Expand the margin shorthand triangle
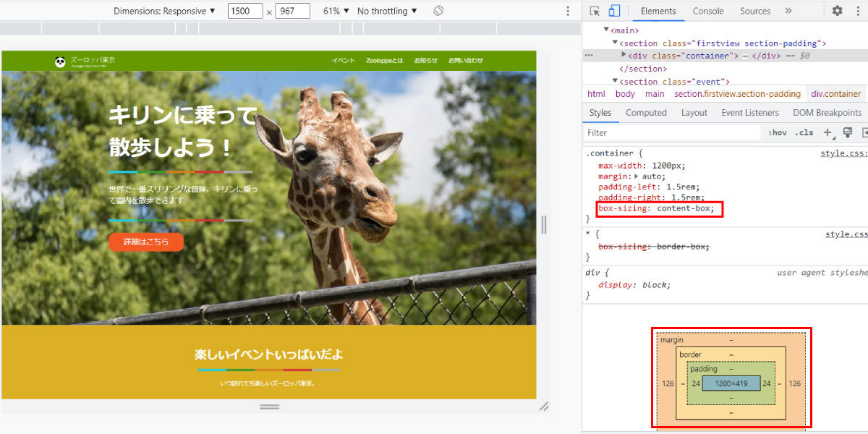This screenshot has height=434, width=868. [637, 176]
